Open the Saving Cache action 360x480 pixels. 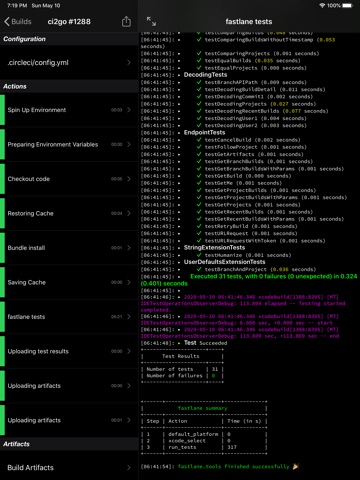[69, 282]
